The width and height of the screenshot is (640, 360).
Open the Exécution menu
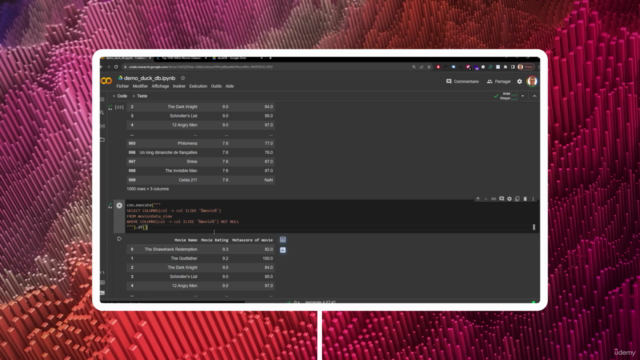(x=198, y=87)
